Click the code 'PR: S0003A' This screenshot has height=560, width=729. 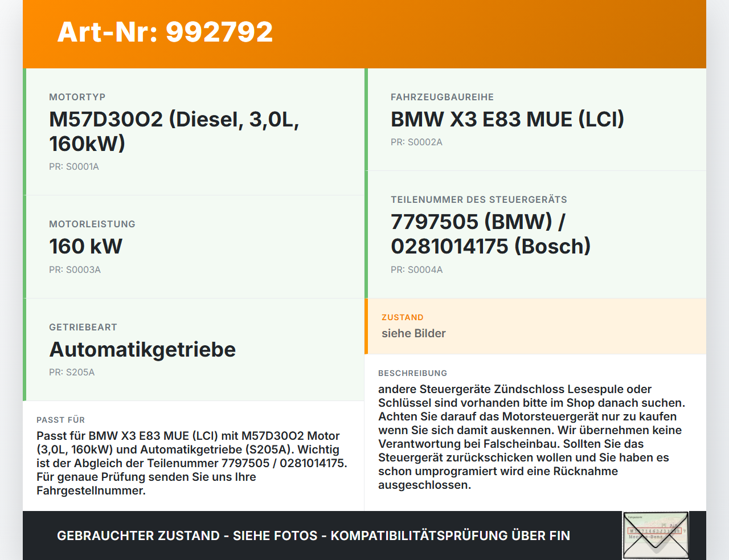(x=75, y=269)
